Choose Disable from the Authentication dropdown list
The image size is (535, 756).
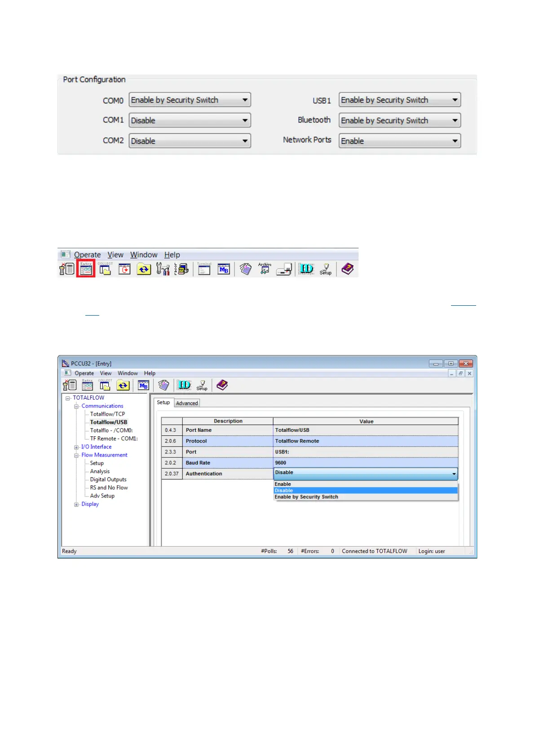tap(366, 491)
